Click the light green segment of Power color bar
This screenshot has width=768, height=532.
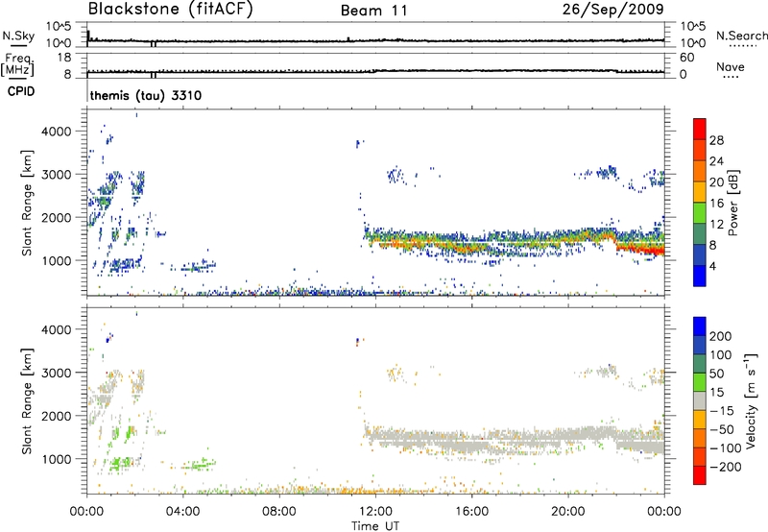tap(700, 212)
